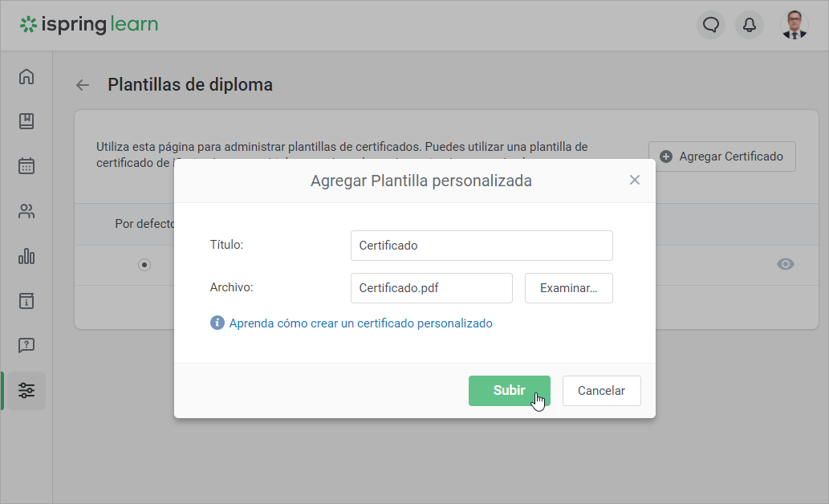This screenshot has height=504, width=829.
Task: Open the Home icon in sidebar
Action: point(26,77)
